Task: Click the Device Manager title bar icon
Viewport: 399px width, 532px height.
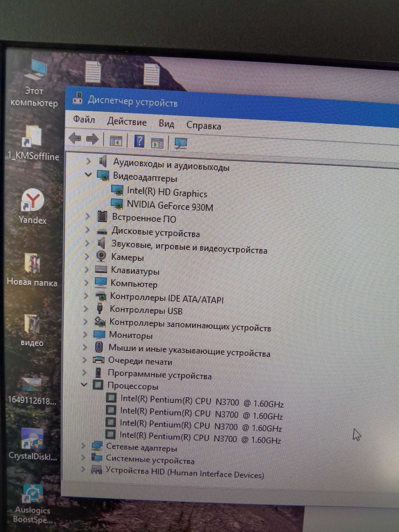Action: pyautogui.click(x=78, y=98)
